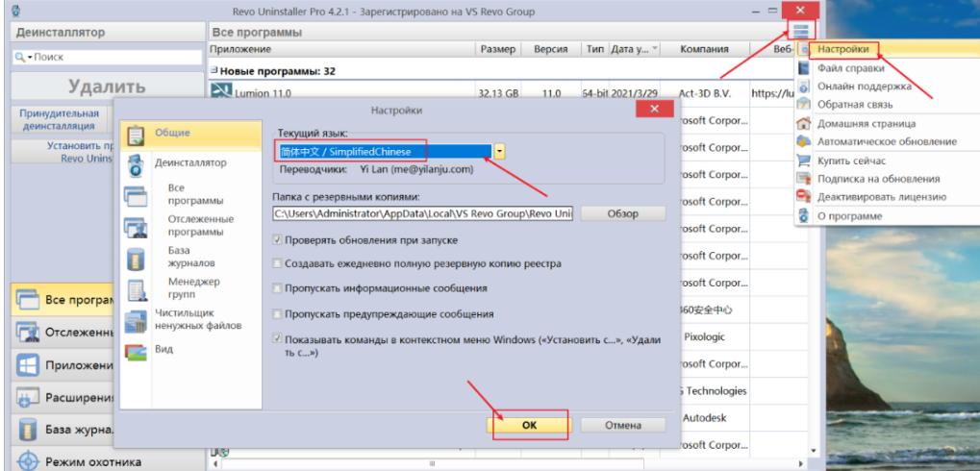Click the Подписка на обновления icon

[x=804, y=179]
